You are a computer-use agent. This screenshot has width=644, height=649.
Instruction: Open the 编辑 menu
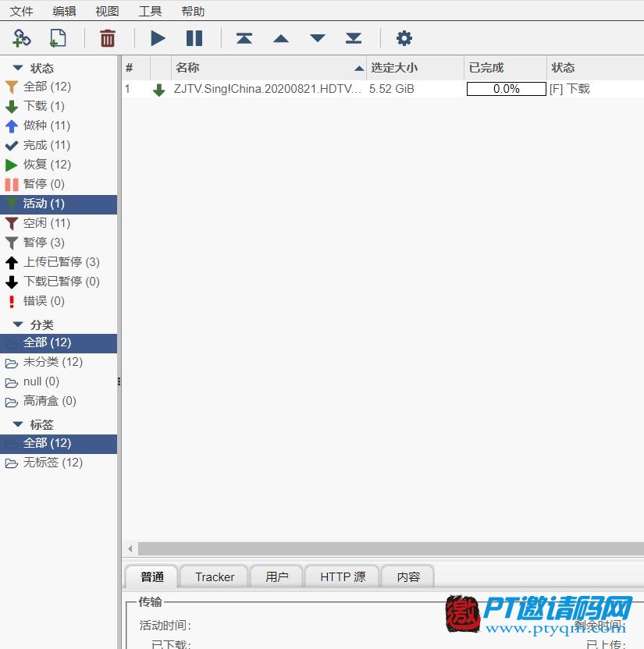coord(64,11)
